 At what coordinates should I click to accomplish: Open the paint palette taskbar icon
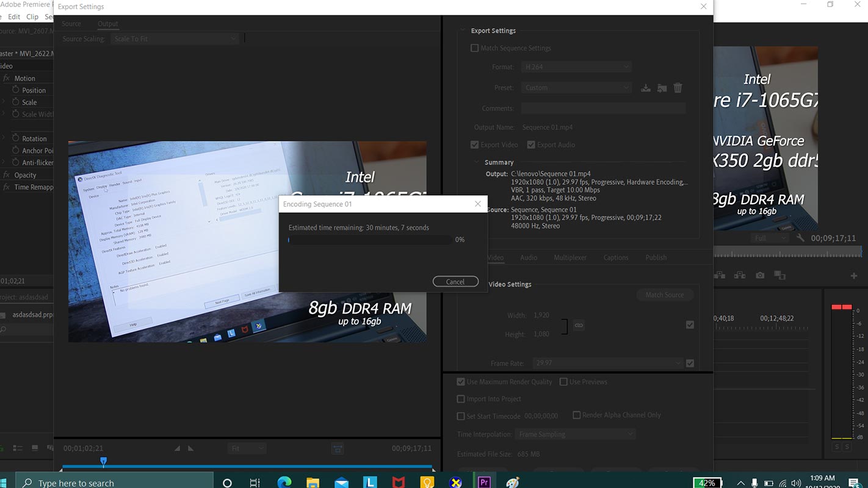pyautogui.click(x=513, y=482)
